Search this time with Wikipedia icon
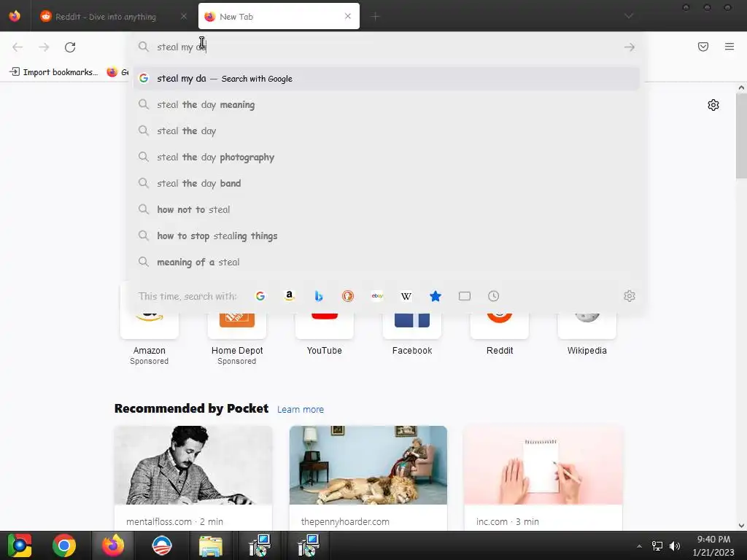Screen dimensions: 747x560 [x=406, y=296]
